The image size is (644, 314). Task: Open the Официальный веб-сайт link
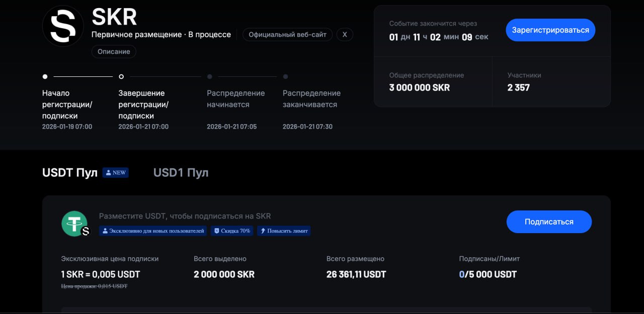point(287,35)
